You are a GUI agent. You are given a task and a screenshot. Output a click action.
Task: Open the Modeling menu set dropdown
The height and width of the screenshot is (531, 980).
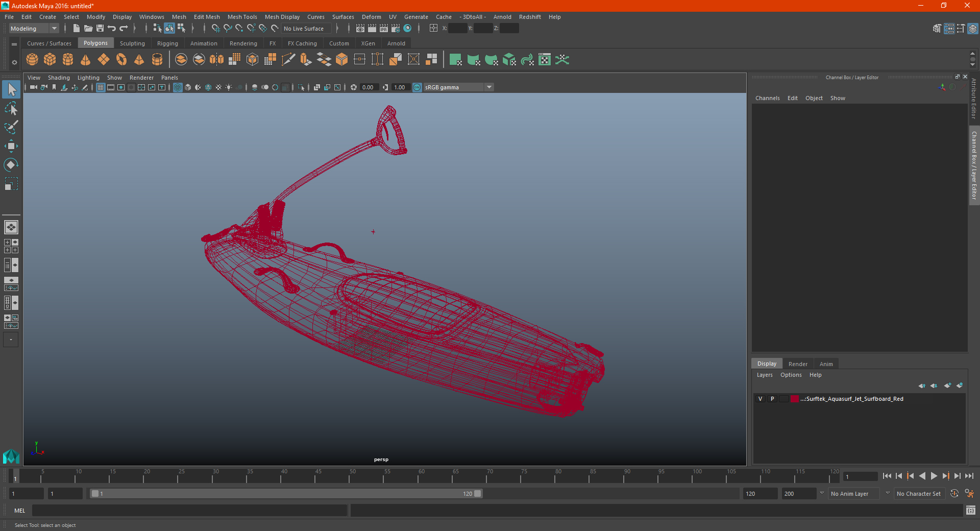[34, 29]
